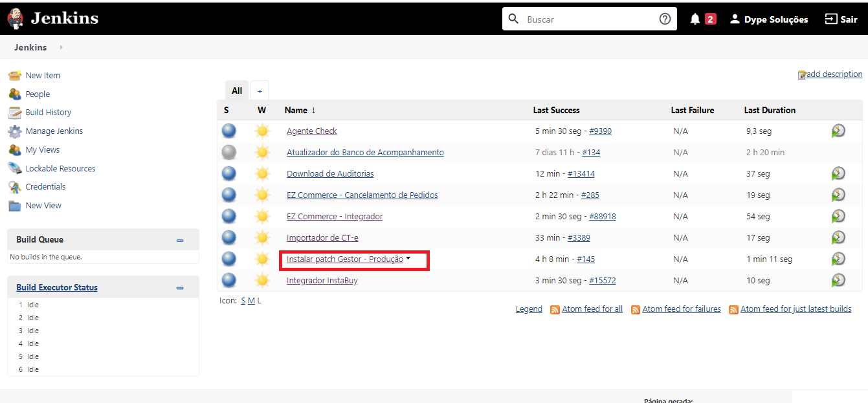Viewport: 868px width, 403px height.
Task: Click the sun weather icon for Integrador InstaBuy
Action: [262, 280]
